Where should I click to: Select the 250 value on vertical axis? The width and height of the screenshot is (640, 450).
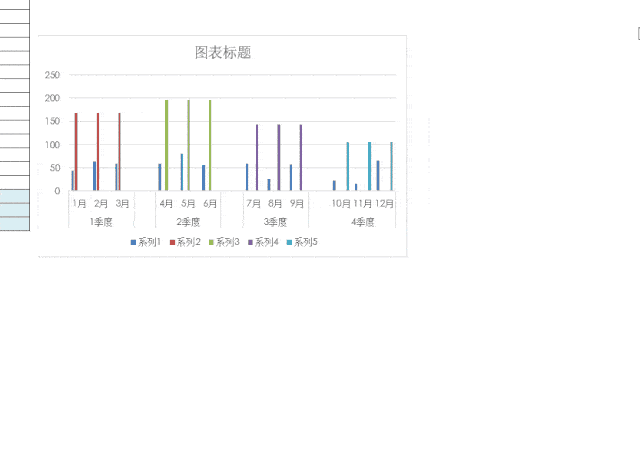point(52,75)
